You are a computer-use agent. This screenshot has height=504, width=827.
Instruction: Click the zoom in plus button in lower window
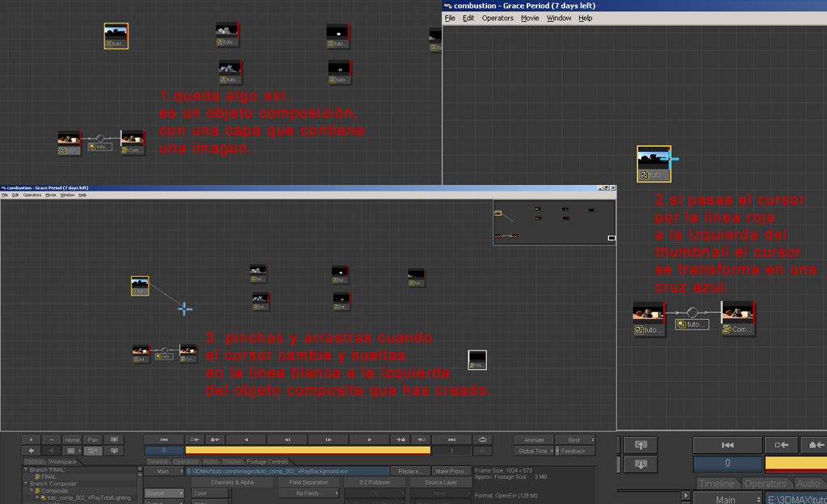click(x=31, y=439)
